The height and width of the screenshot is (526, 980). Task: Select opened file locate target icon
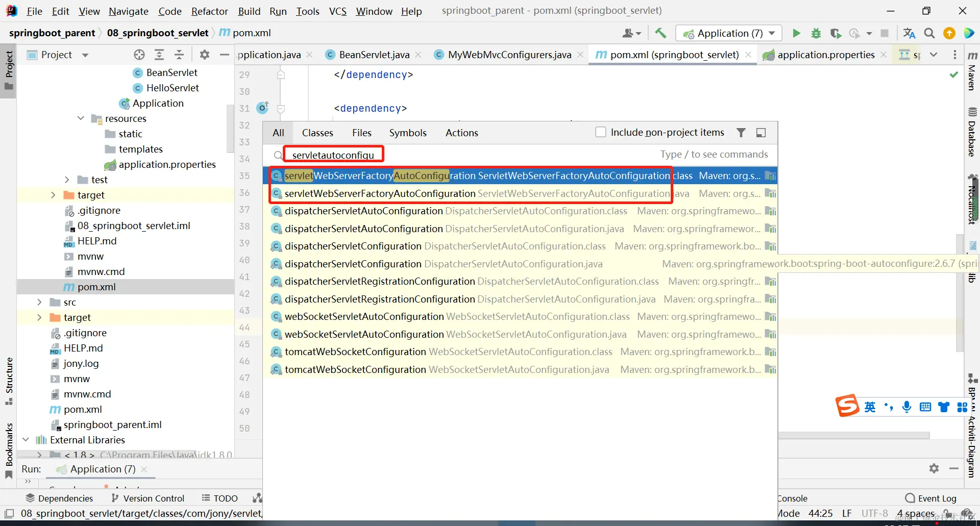(139, 55)
